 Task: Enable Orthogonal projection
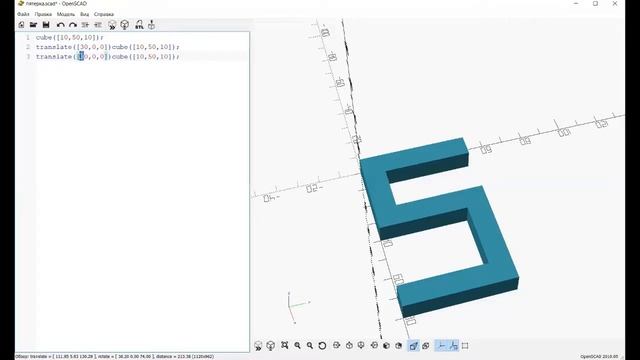click(426, 346)
